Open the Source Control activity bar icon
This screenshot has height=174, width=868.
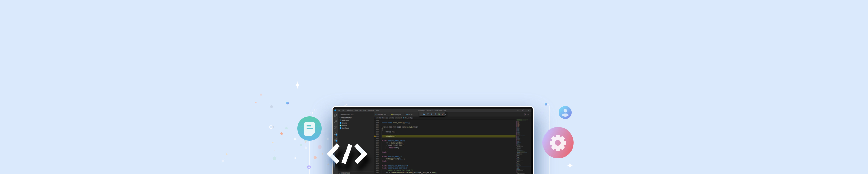[336, 127]
